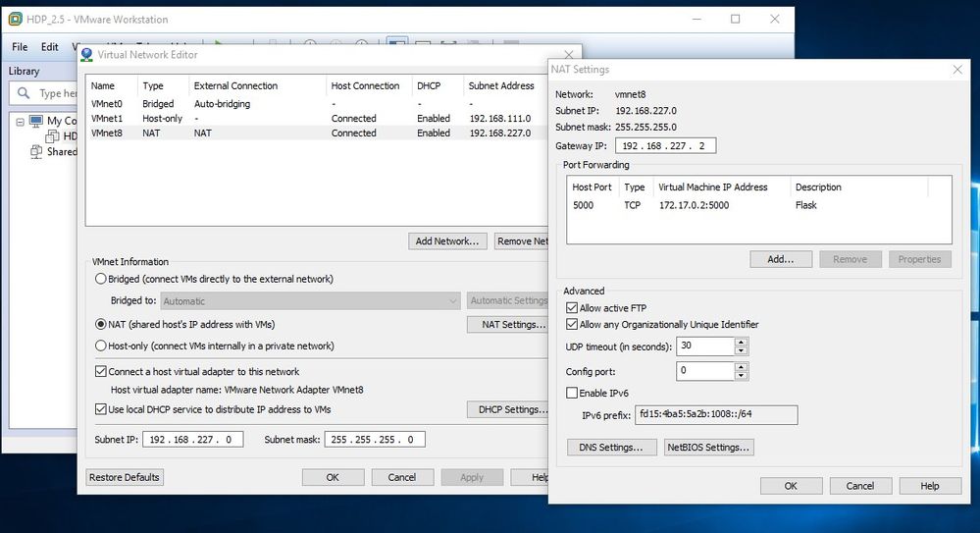Select the My Computer monitor icon
Screen dimensions: 980x533
coord(36,121)
